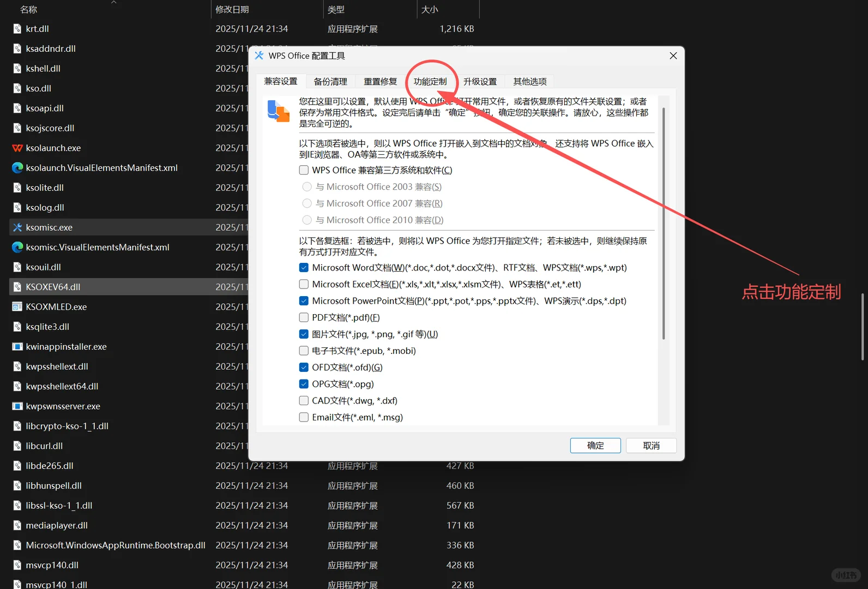868x589 pixels.
Task: Click the ksouil.dll file icon
Action: pyautogui.click(x=17, y=267)
